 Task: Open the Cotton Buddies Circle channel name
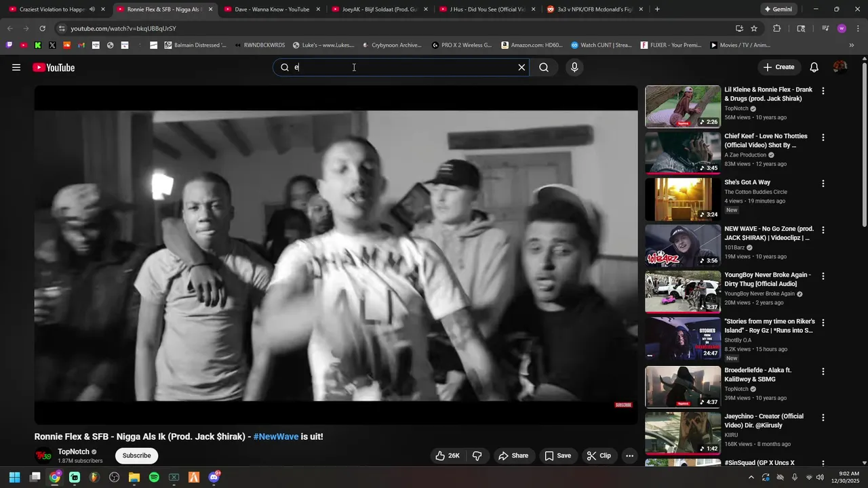(x=755, y=192)
